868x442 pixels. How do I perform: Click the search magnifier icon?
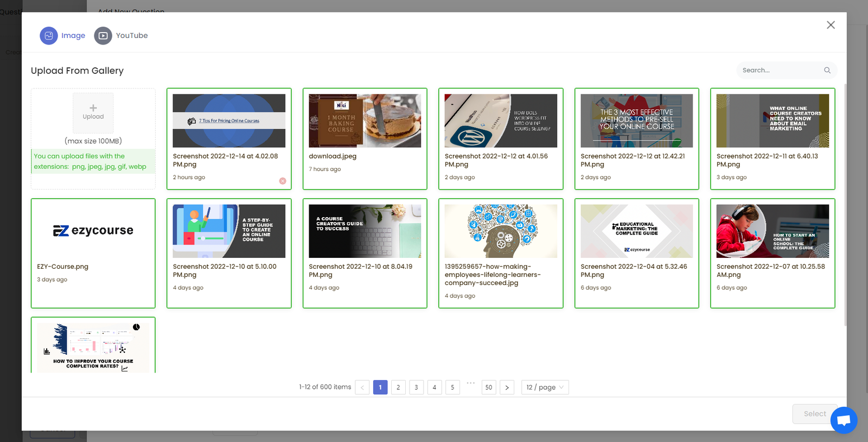pos(827,70)
